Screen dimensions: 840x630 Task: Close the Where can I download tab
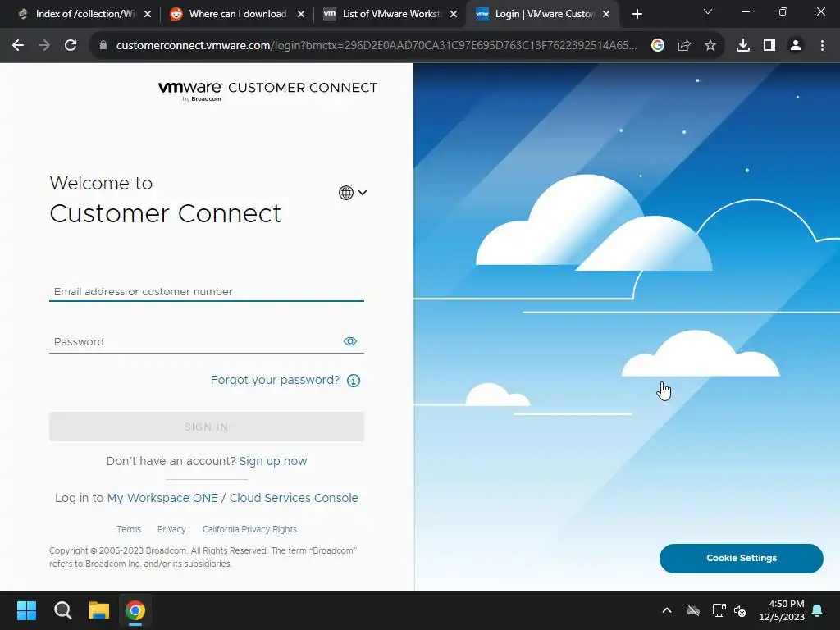(x=301, y=15)
